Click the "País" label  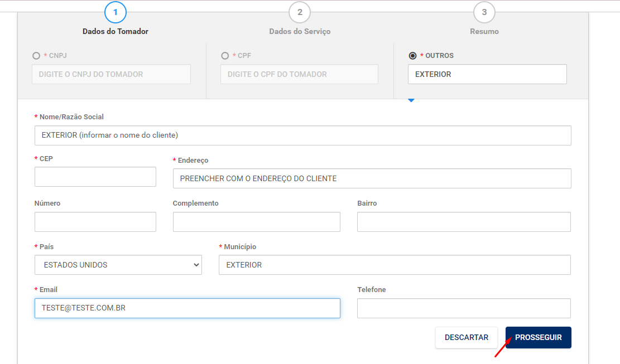tap(47, 247)
